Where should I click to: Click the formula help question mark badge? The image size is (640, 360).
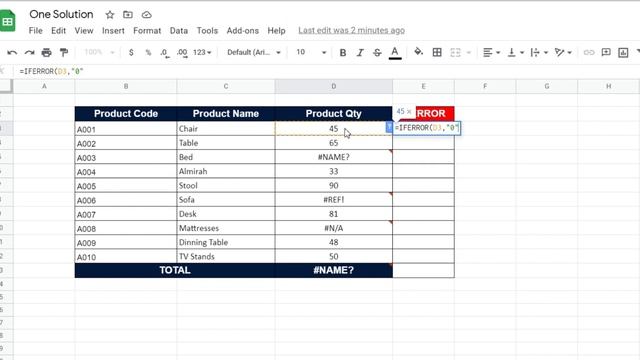(x=389, y=127)
